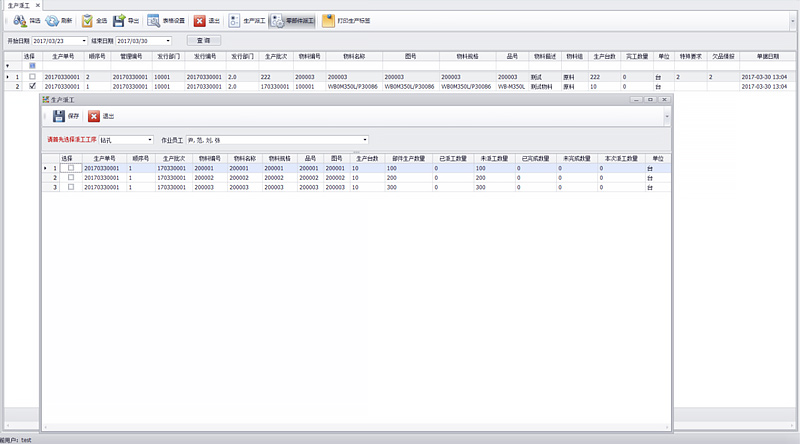Expand the 结束日期 end date dropdown
The height and width of the screenshot is (444, 800).
tap(167, 40)
